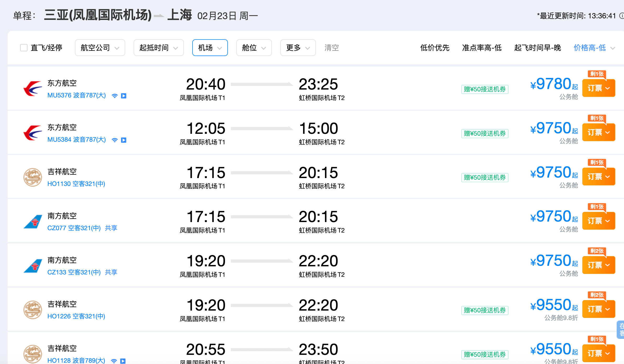Open flight link HO1226 空客321(中)
Viewport: 624px width, 364px height.
[76, 316]
